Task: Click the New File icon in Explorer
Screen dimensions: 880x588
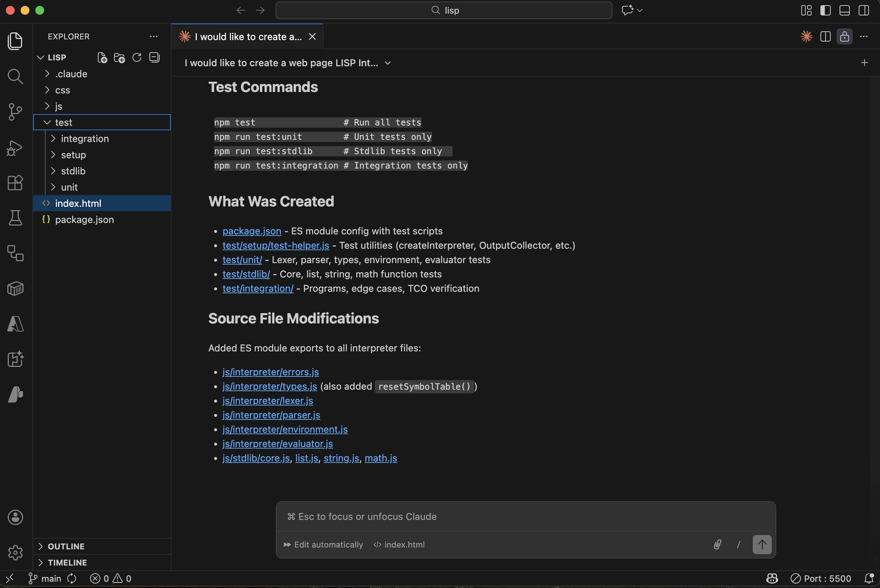Action: [102, 57]
